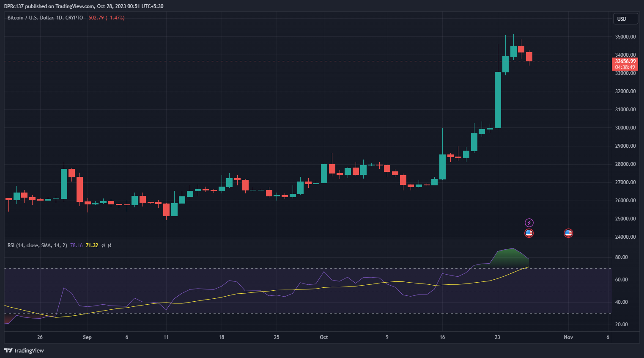Click the 18 date label on time axis

point(222,337)
